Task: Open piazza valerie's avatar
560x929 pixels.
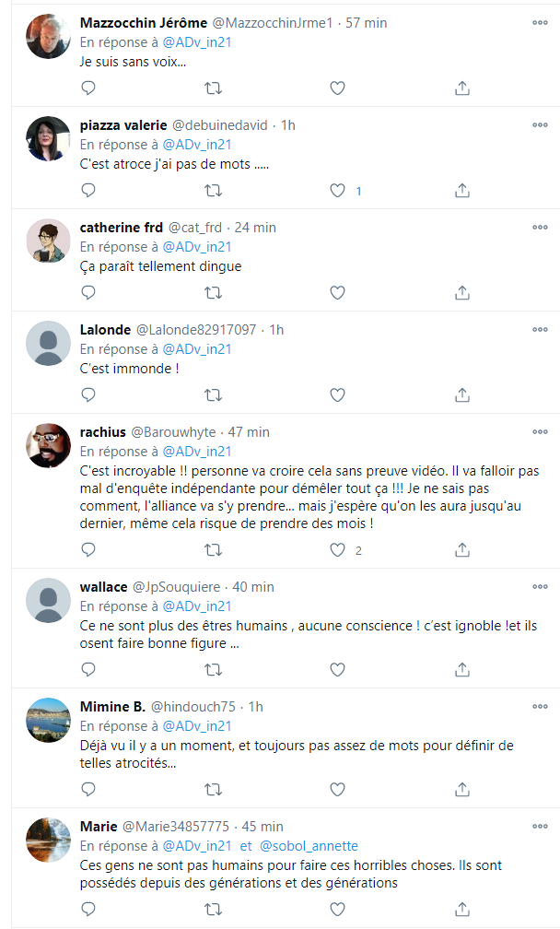Action: coord(48,140)
